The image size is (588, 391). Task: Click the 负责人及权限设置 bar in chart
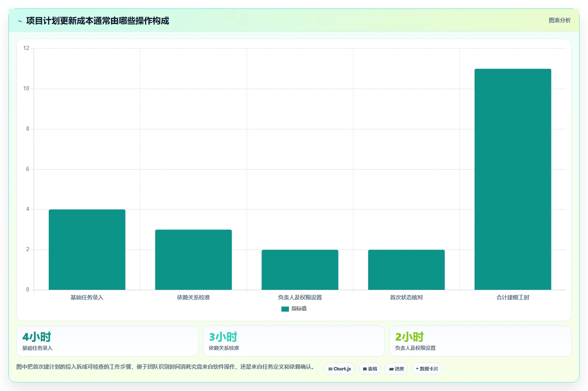[300, 270]
